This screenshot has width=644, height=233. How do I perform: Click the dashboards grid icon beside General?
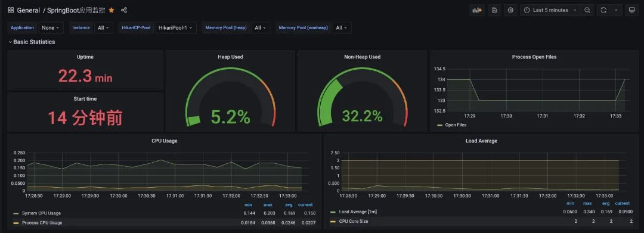tap(11, 10)
